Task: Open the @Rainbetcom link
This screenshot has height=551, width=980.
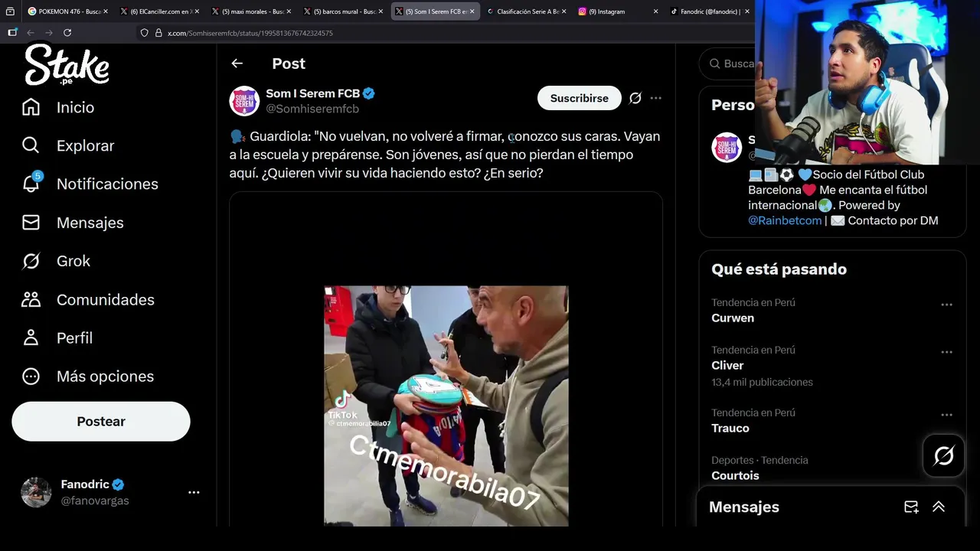Action: point(785,220)
